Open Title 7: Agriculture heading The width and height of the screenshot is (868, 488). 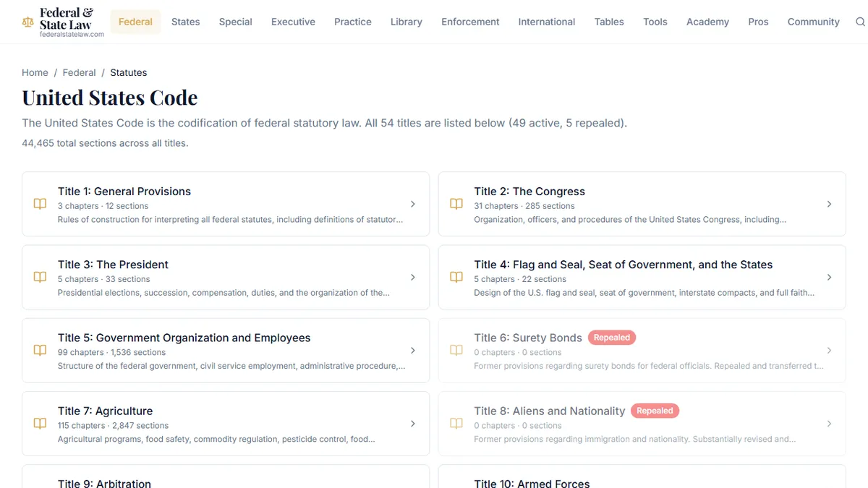[x=106, y=411]
